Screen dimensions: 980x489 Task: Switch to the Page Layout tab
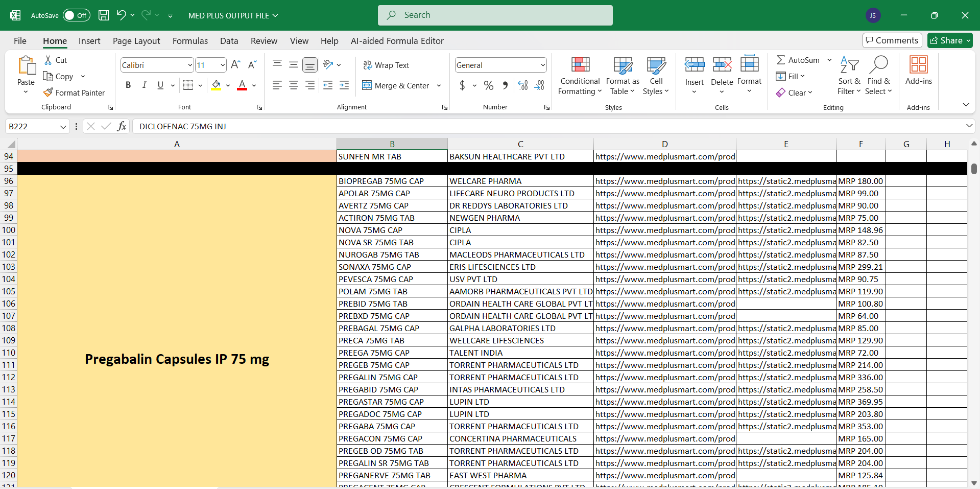click(136, 41)
